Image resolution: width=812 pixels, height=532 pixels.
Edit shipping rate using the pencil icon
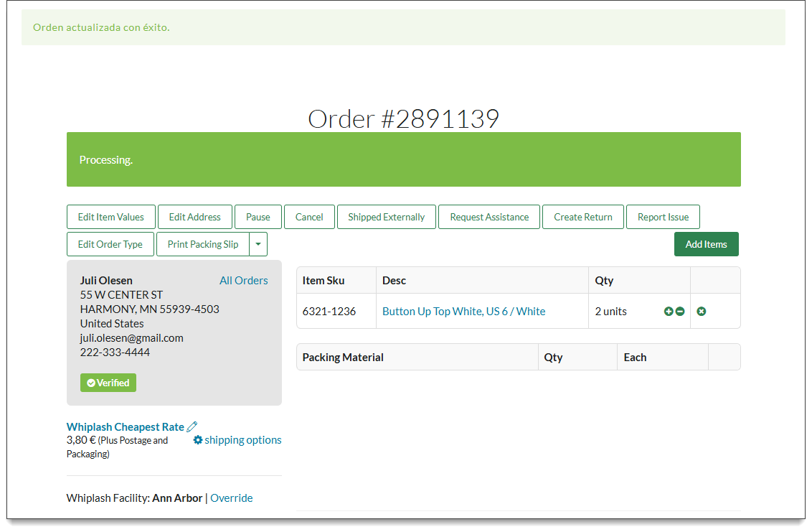coord(192,426)
